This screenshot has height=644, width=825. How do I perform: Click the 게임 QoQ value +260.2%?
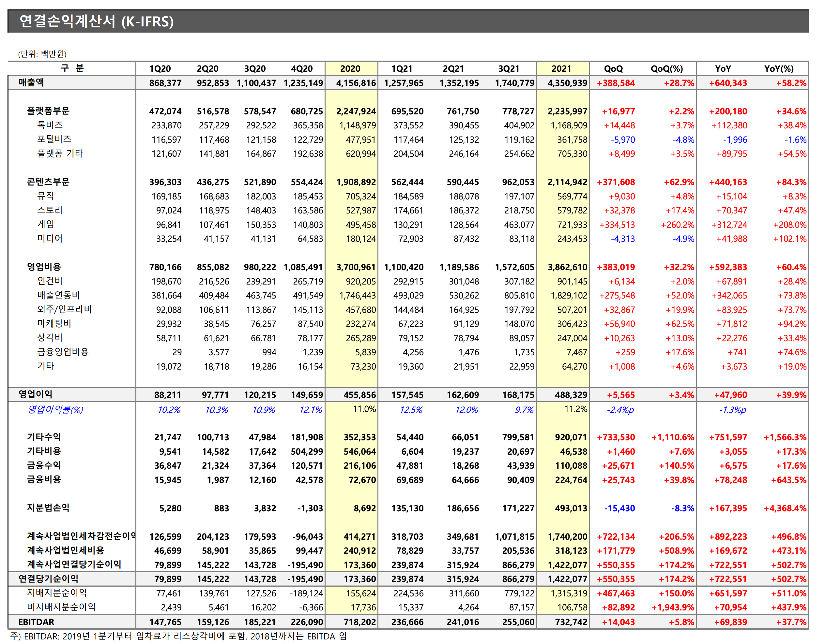coord(677,225)
